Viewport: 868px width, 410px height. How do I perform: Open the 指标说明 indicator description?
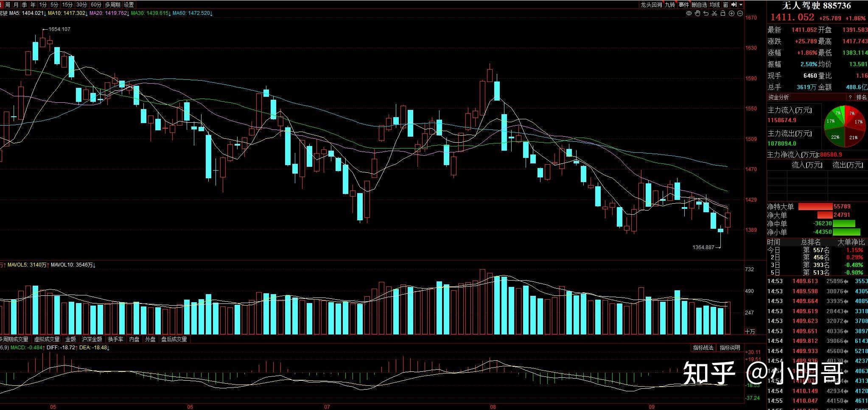pos(730,348)
